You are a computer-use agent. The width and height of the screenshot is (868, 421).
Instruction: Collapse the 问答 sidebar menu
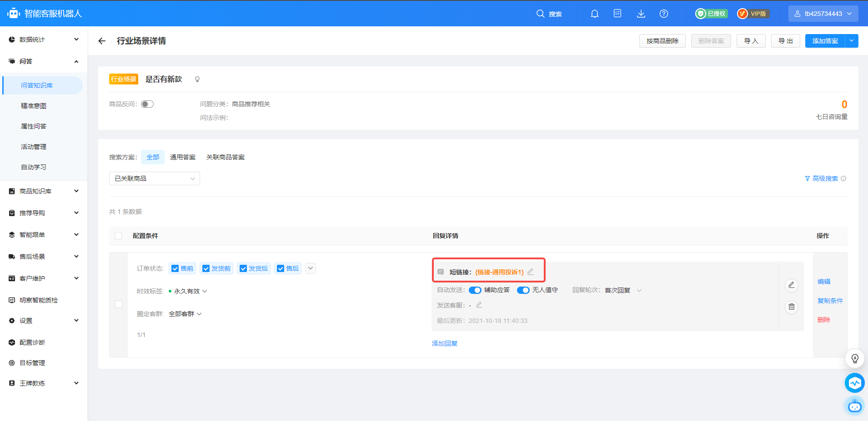[44, 61]
